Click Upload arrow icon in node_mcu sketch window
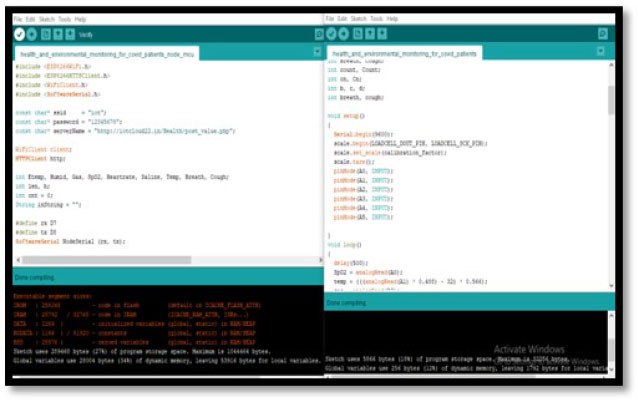The image size is (638, 400). click(32, 33)
